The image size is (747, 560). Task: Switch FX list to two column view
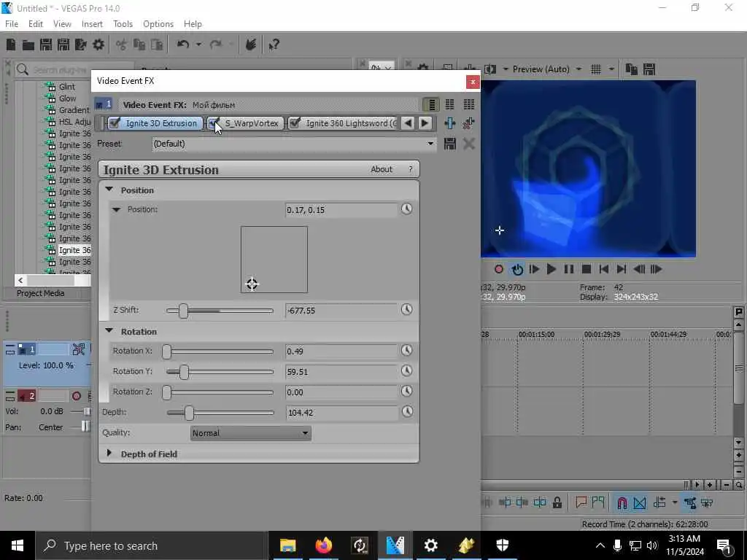449,104
